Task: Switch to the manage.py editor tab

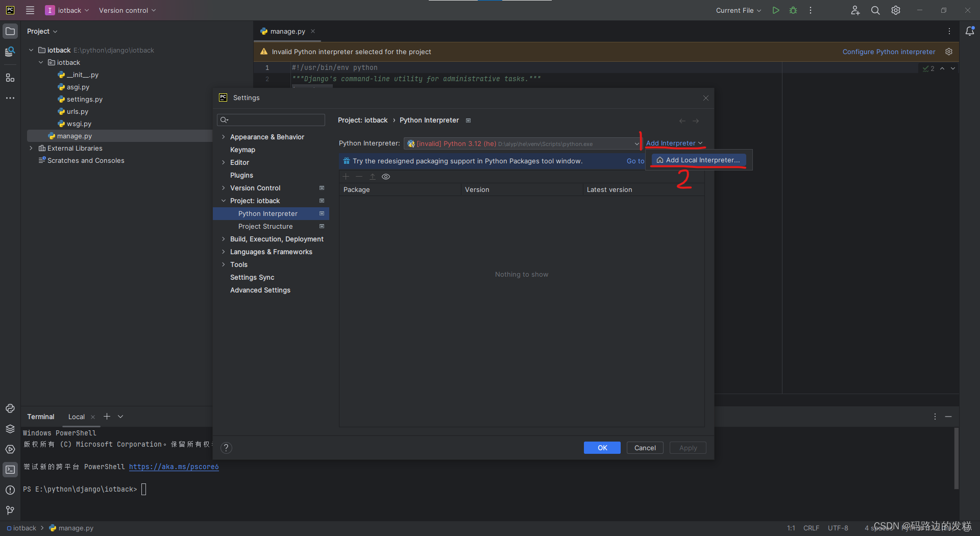Action: [x=287, y=31]
